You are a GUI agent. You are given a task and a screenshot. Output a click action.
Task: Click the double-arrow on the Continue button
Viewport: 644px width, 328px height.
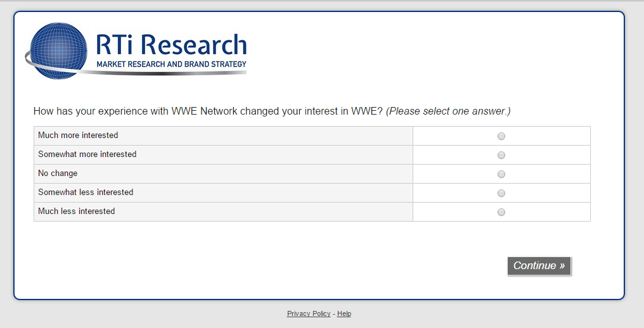point(562,266)
